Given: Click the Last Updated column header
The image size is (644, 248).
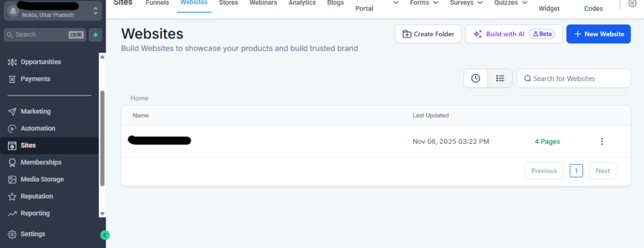Looking at the screenshot, I should point(430,116).
